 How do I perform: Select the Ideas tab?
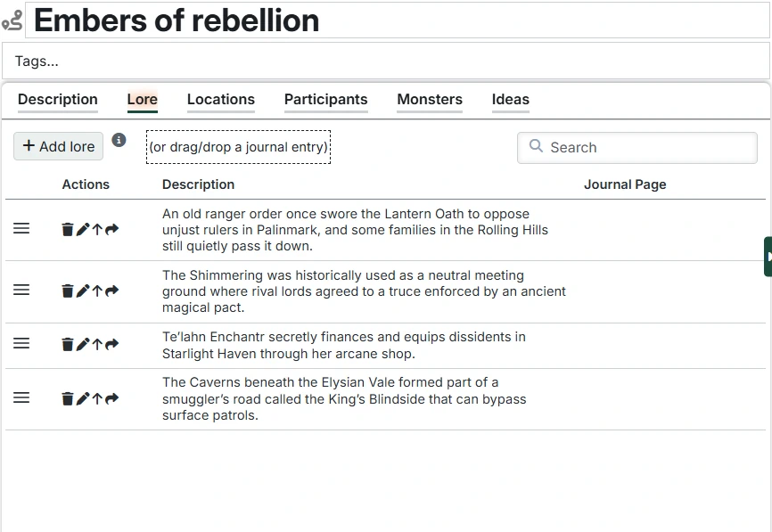pos(511,100)
